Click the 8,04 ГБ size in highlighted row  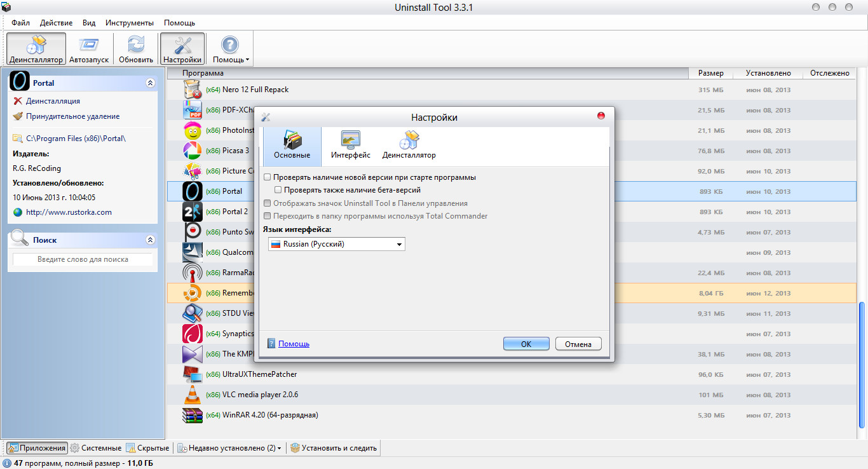[711, 293]
